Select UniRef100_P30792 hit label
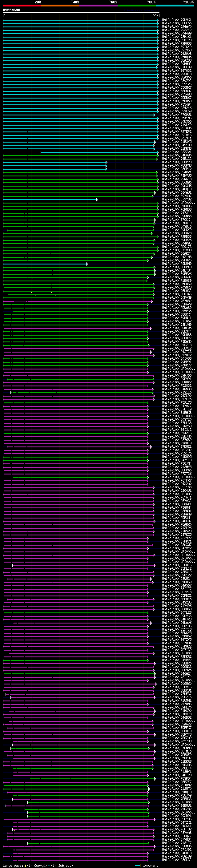 176,81
